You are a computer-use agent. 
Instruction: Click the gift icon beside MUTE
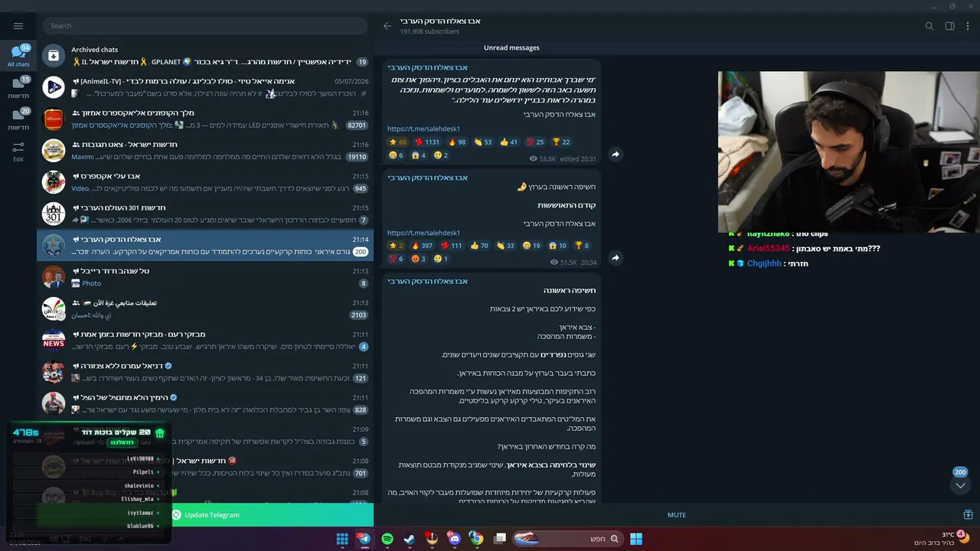968,515
